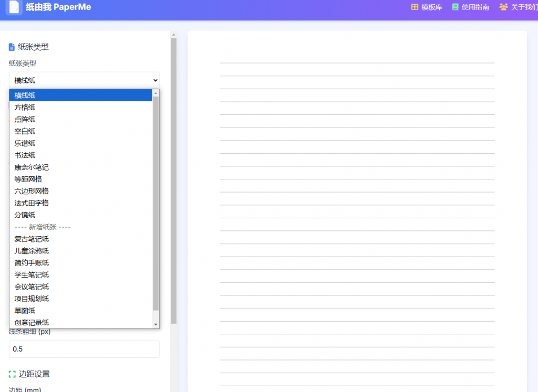Screen dimensions: 538x392
Task: Click the PaperMe logo icon
Action: point(14,7)
